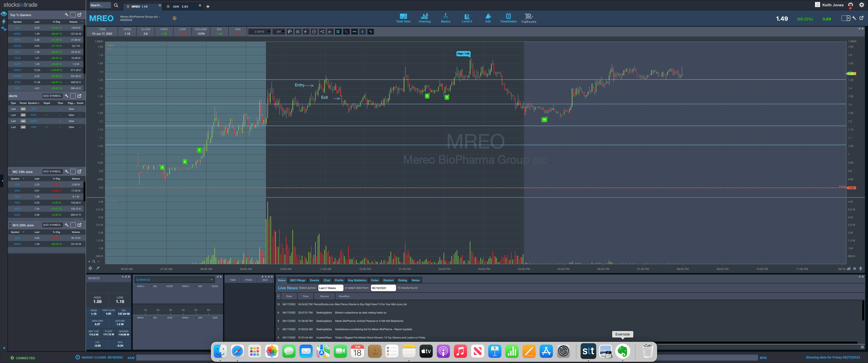868x363 pixels.
Task: Open chart color palette settings
Action: point(290,32)
